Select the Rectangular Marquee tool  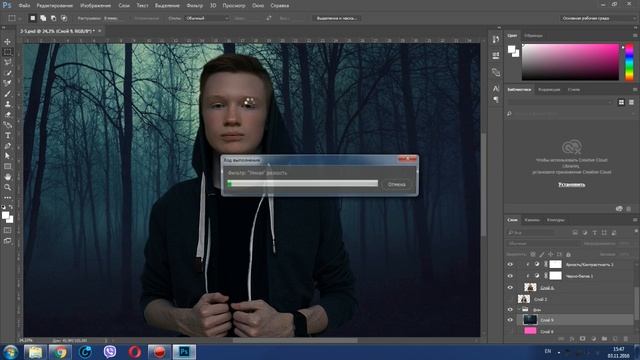click(7, 52)
